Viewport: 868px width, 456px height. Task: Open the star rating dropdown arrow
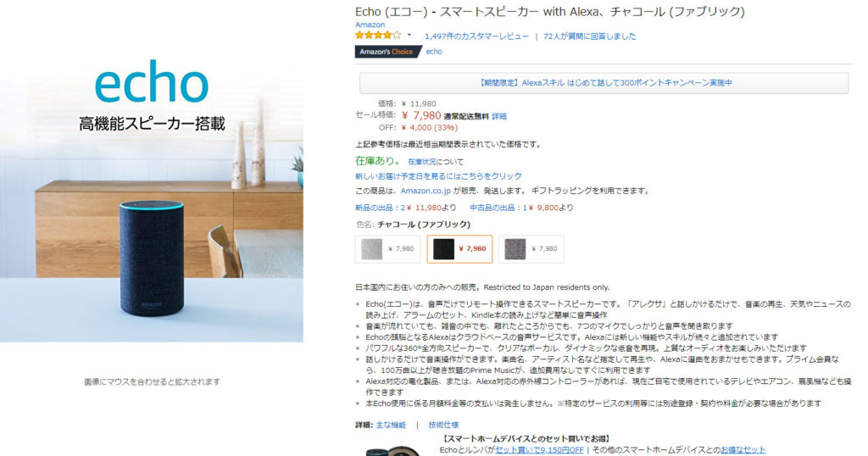pos(409,36)
